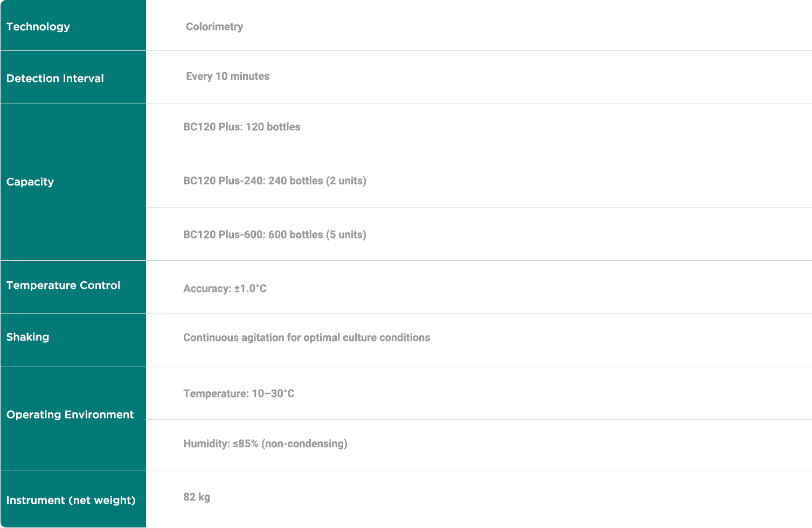This screenshot has width=812, height=528.
Task: Click the 'Humidity: ≤85%' text
Action: [220, 443]
